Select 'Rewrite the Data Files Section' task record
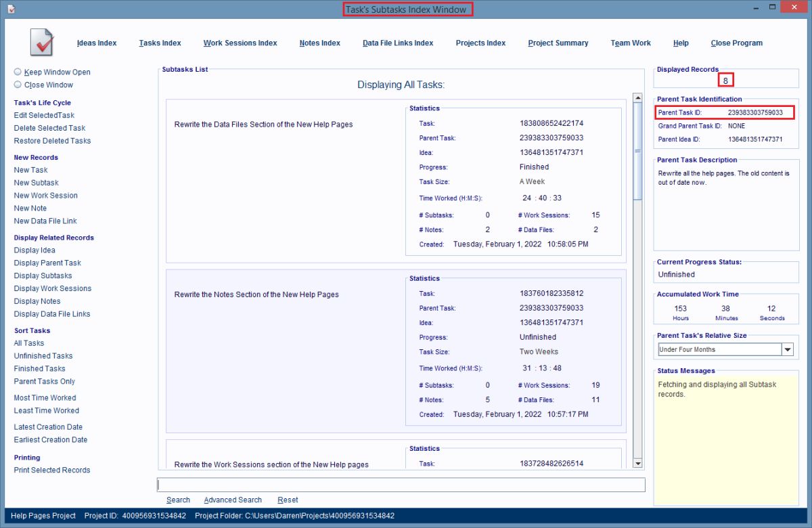 [396, 181]
